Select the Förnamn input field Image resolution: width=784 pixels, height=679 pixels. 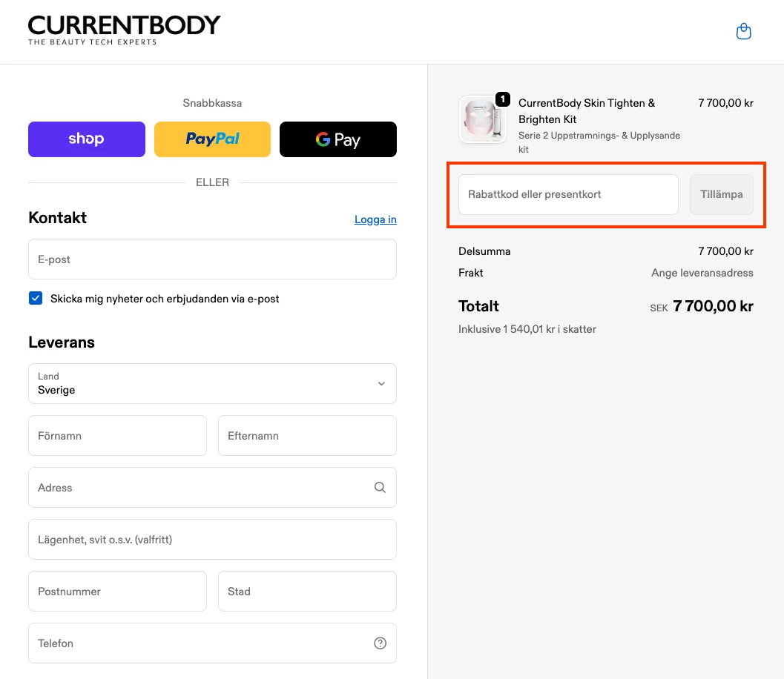tap(117, 436)
